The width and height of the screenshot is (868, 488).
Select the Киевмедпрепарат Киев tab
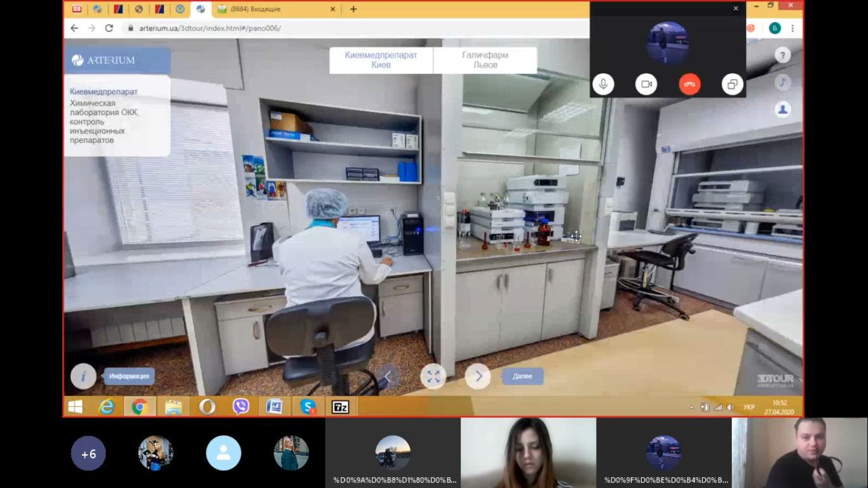point(381,60)
